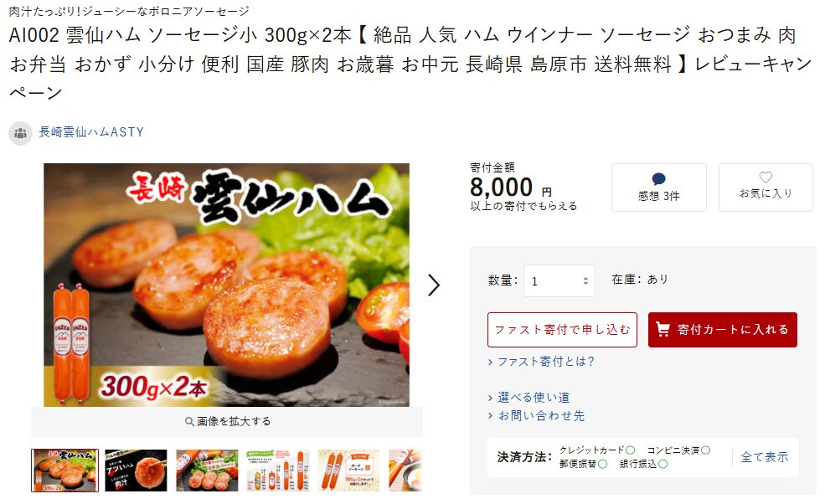
Task: Select the second thumbnail showing アツいハム
Action: pyautogui.click(x=136, y=471)
